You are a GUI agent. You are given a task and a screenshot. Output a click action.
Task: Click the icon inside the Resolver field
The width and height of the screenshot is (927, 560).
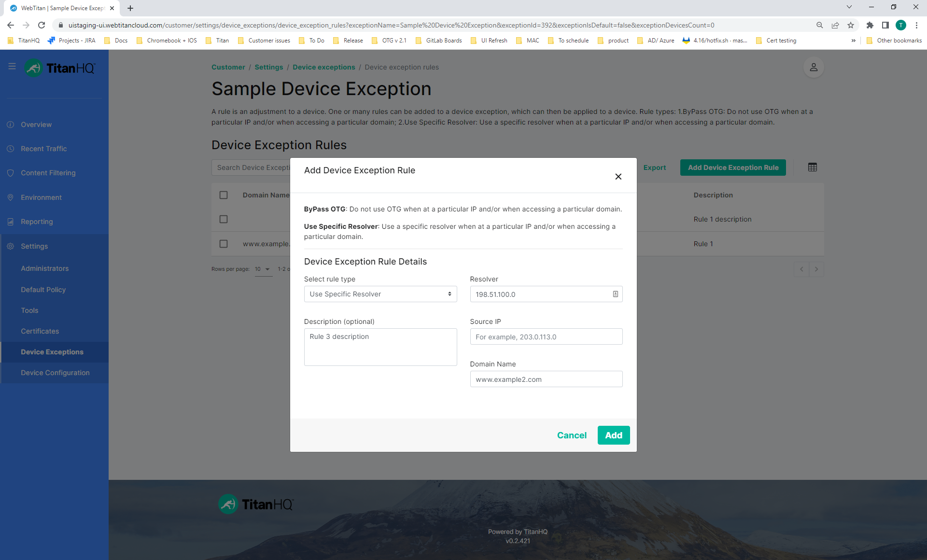(615, 294)
